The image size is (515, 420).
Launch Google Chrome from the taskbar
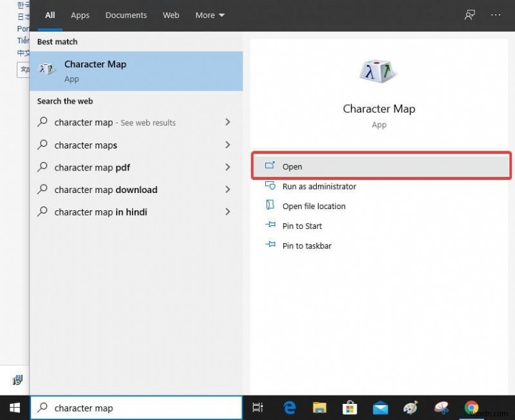click(471, 408)
